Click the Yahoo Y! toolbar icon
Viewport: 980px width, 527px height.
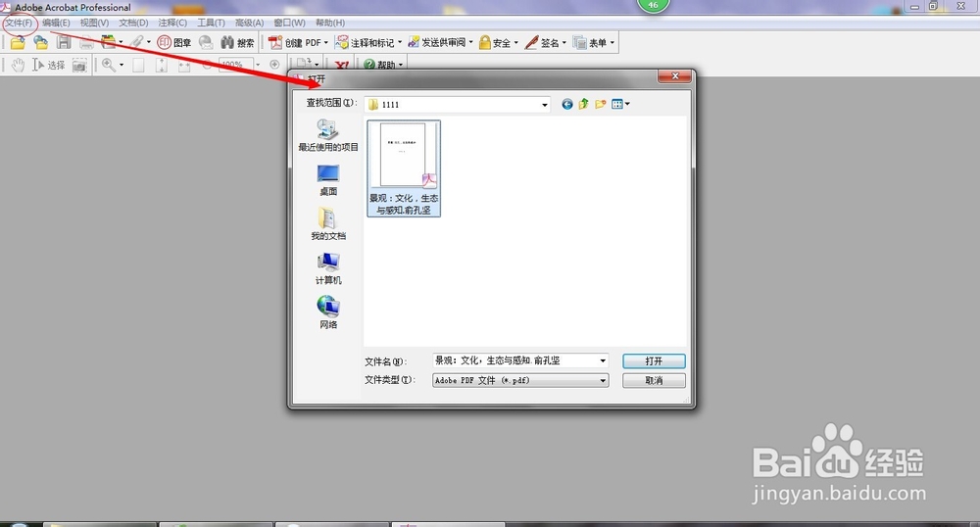click(x=341, y=65)
